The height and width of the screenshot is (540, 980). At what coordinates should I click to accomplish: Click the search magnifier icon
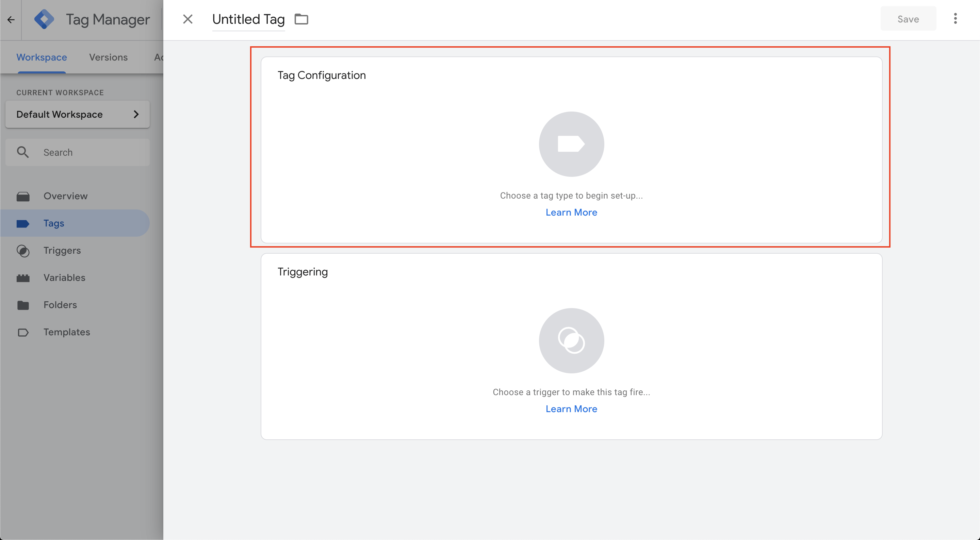coord(23,152)
